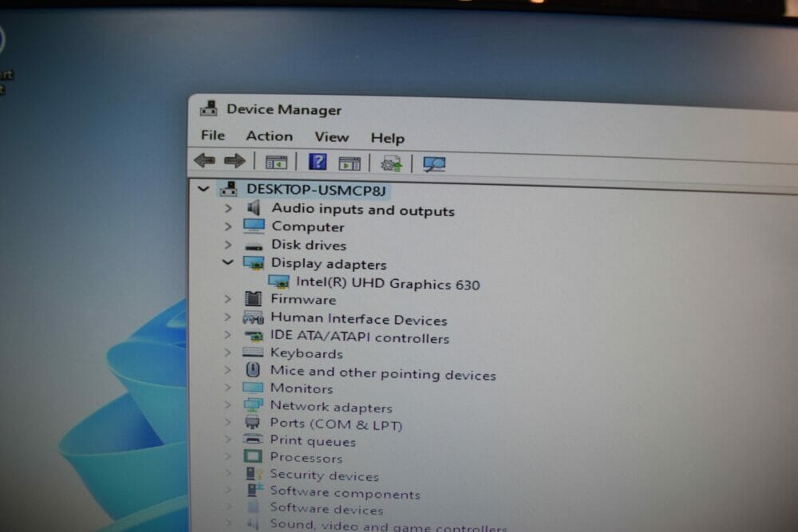Expand the Network adapters category
Screen dimensions: 798x532
(x=228, y=405)
